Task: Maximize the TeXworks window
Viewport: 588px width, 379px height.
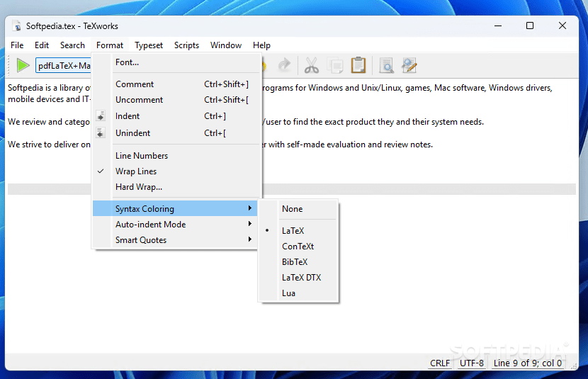Action: [530, 26]
